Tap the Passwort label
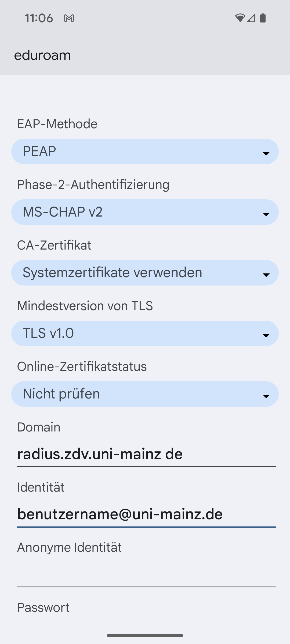The height and width of the screenshot is (644, 290). pos(43,608)
